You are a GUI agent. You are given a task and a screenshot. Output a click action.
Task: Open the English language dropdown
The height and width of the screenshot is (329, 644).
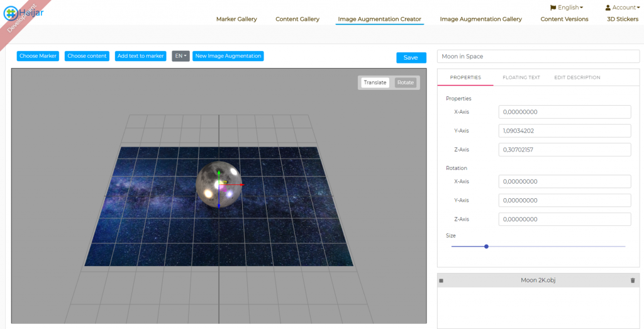pos(567,8)
